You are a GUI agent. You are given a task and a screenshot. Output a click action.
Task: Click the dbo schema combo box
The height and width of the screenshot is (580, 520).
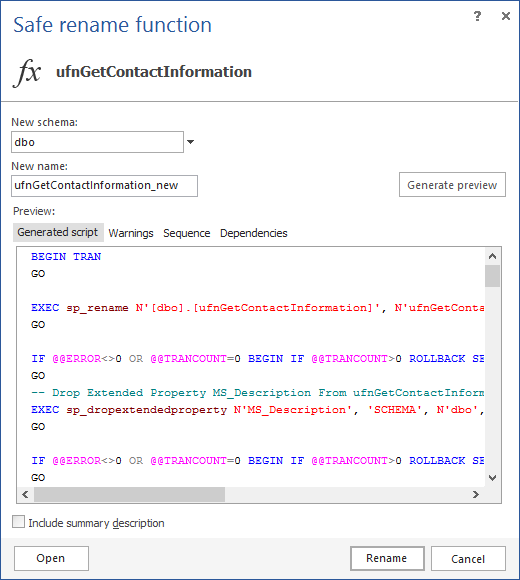pos(97,142)
